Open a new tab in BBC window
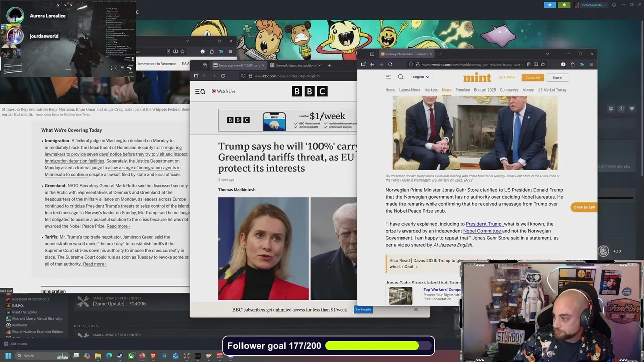This screenshot has width=644, height=362. 329,65
